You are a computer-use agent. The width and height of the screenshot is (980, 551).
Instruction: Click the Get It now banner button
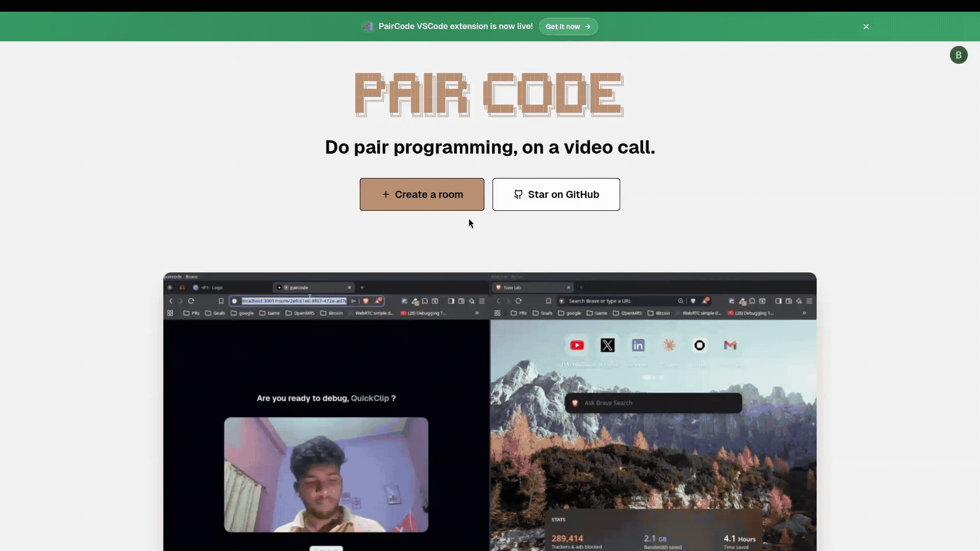pyautogui.click(x=568, y=26)
